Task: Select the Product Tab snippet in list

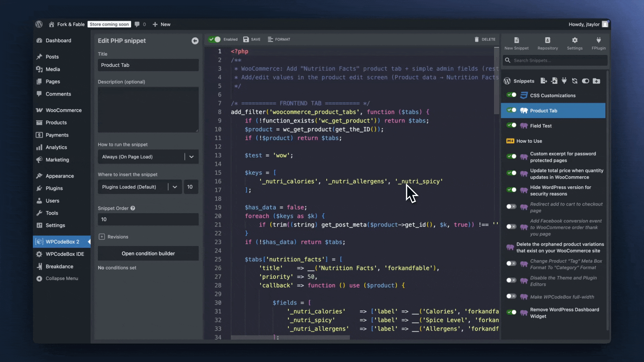Action: [553, 111]
